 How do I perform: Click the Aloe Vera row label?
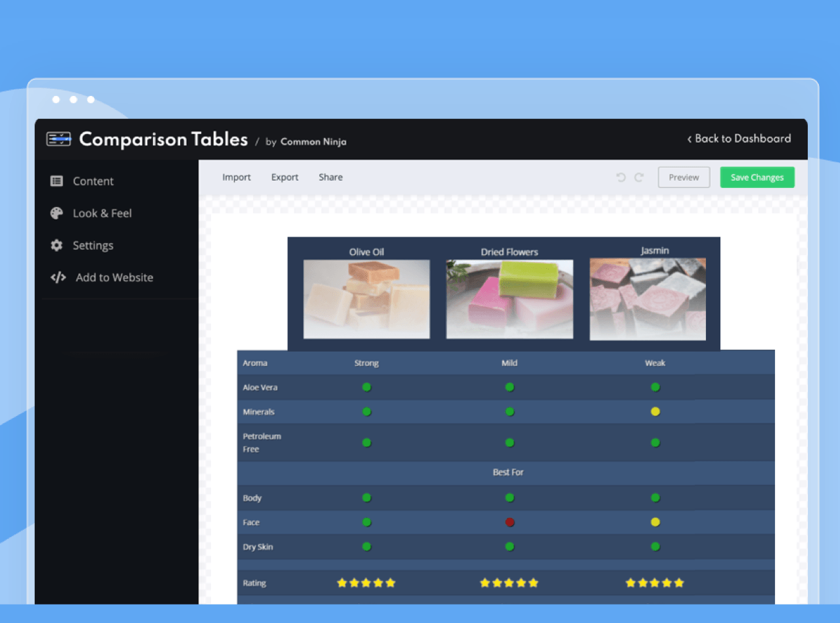260,387
